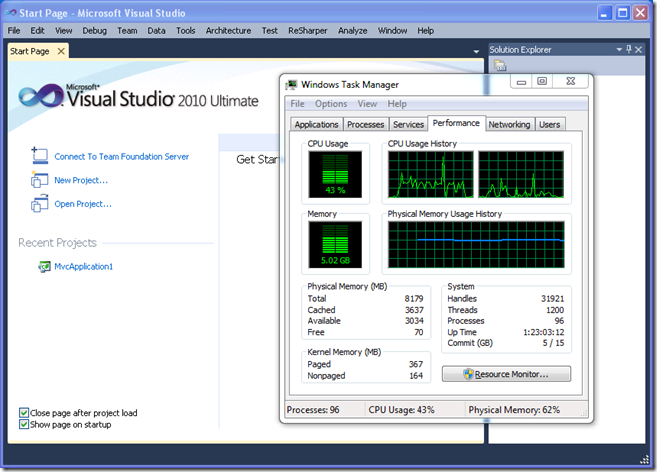Select the Performance tab
The image size is (657, 472).
(456, 123)
